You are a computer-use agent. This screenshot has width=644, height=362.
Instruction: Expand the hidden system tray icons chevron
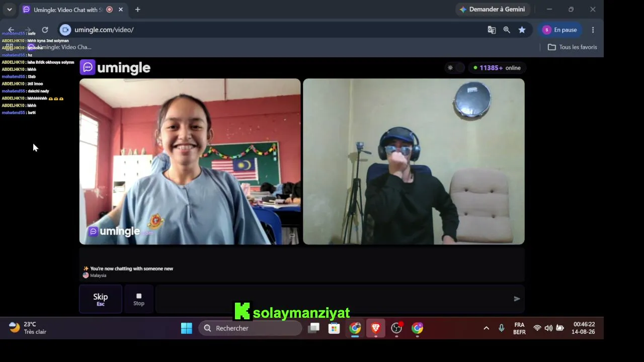click(x=486, y=328)
